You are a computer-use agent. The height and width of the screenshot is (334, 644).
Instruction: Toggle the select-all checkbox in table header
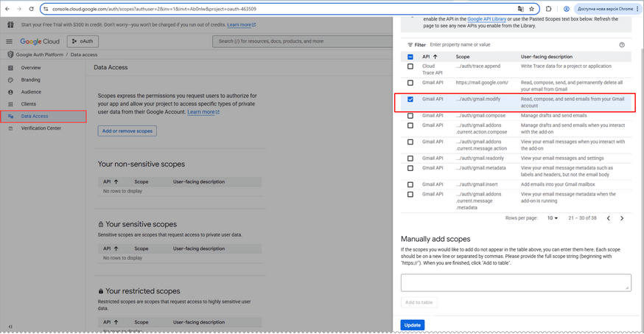(410, 57)
